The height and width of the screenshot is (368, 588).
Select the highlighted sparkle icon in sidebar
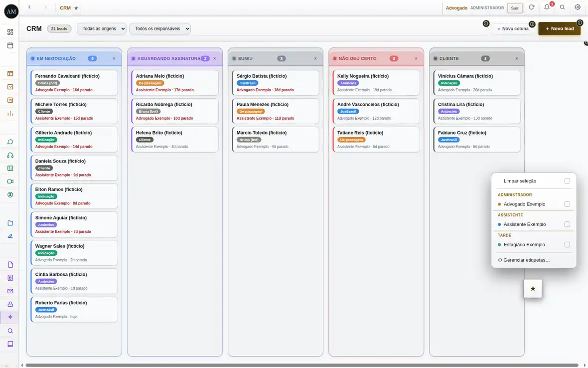click(10, 317)
